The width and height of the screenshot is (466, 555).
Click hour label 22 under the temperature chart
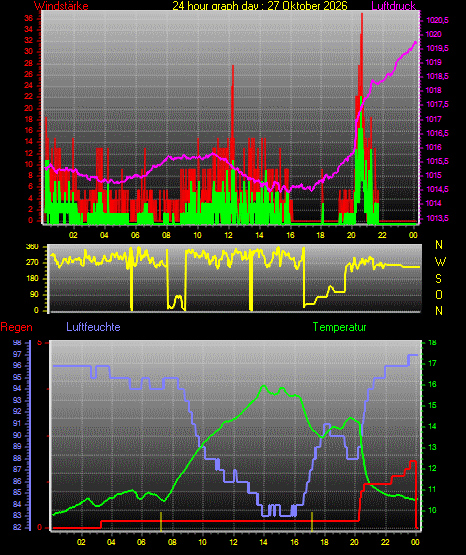[x=385, y=542]
